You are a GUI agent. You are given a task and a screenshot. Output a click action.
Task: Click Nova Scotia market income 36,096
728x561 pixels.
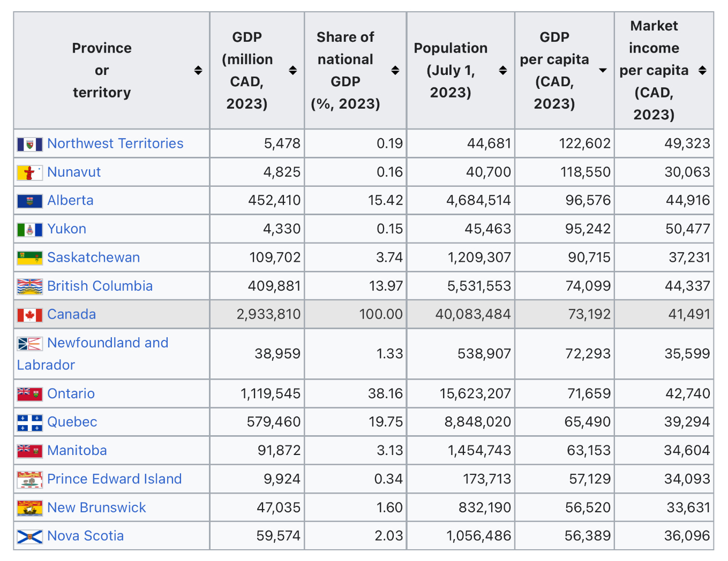tap(687, 536)
